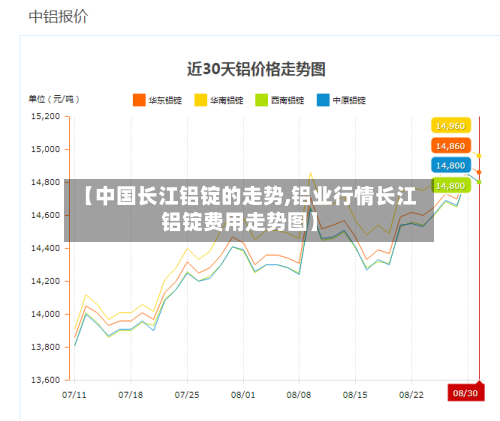
Task: Click the yellow 华南铝锭 legend swatch
Action: pyautogui.click(x=201, y=100)
